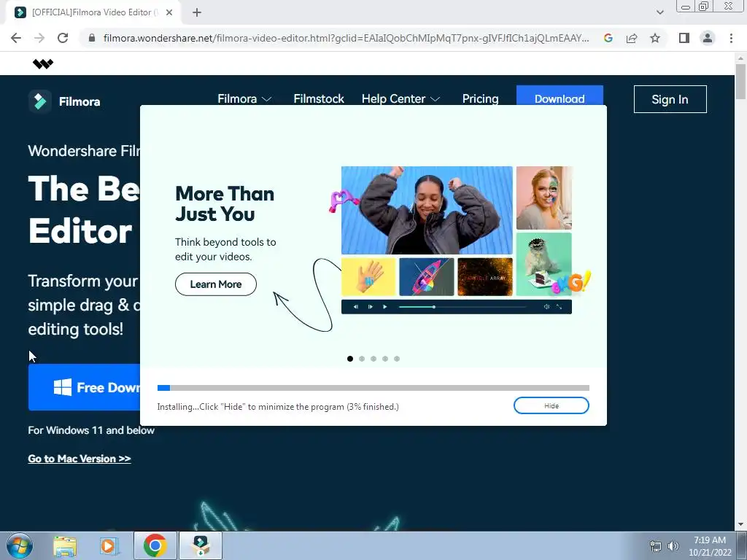This screenshot has width=747, height=560.
Task: Click the cat with cake thumbnail
Action: (544, 264)
